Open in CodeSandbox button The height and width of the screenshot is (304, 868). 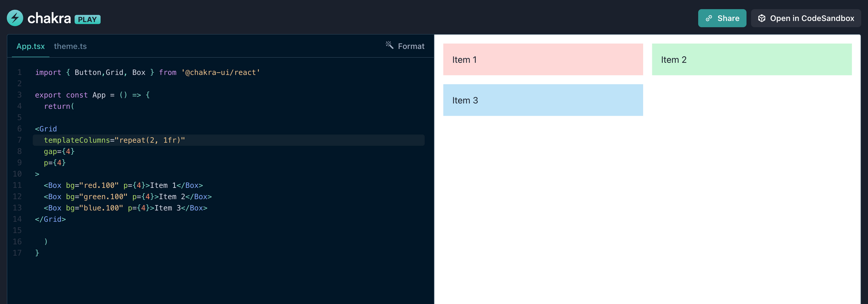(x=806, y=18)
